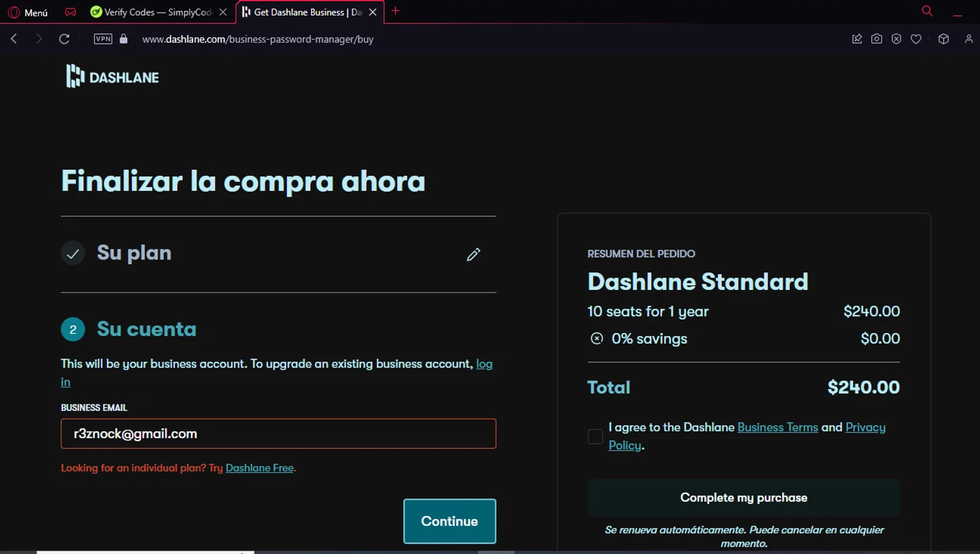Add page to bookmarks heart icon
The width and height of the screenshot is (980, 554).
(916, 39)
